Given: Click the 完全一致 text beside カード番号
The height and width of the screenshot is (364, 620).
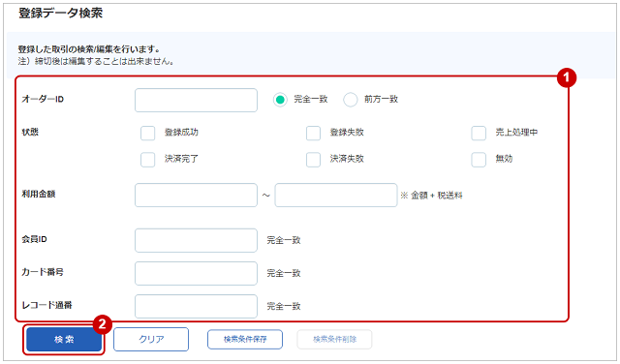Looking at the screenshot, I should point(284,273).
